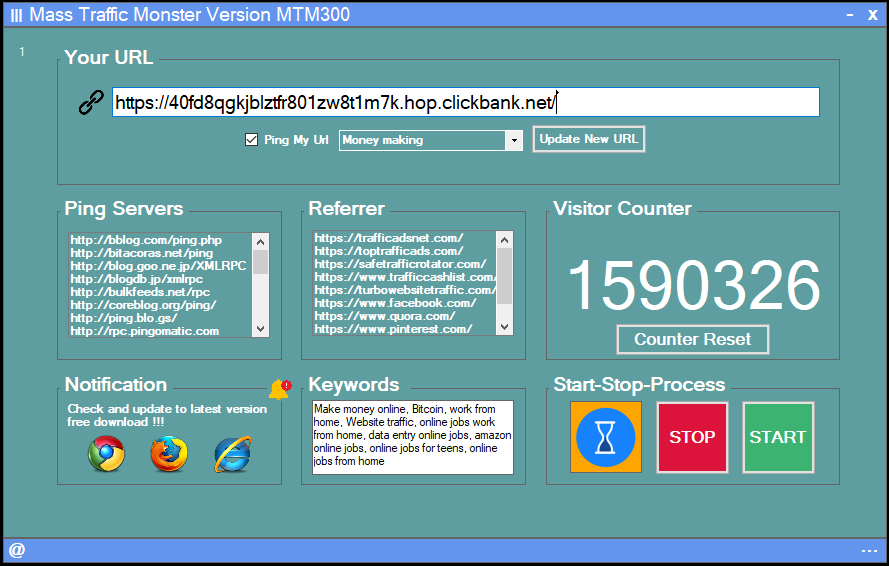Click into the Keywords text box

point(413,437)
